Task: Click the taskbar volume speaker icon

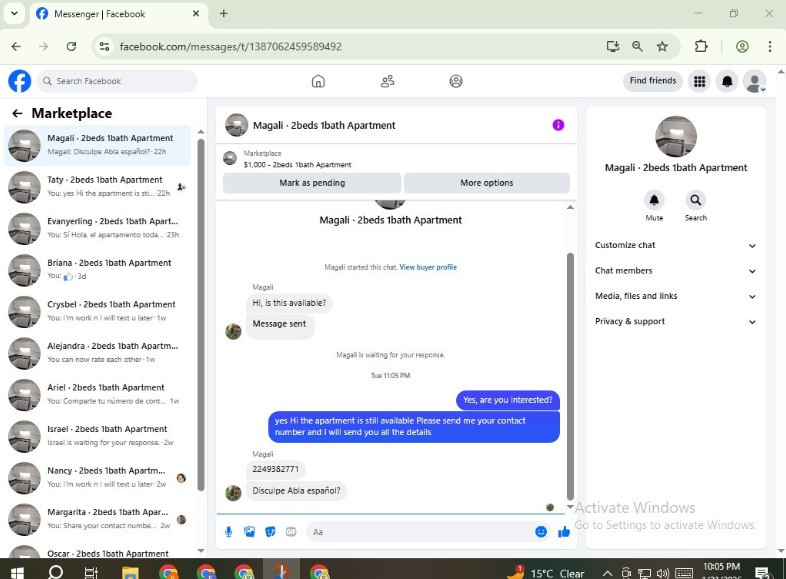Action: point(663,573)
